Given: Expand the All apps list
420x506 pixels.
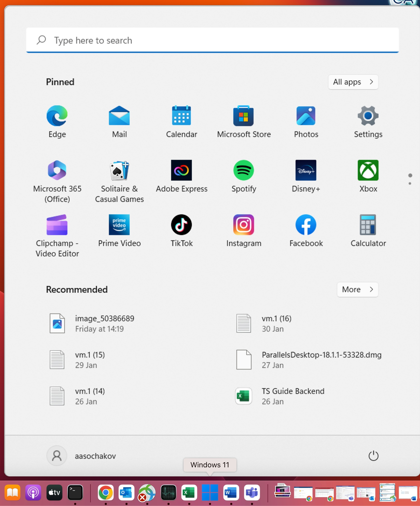Looking at the screenshot, I should point(353,82).
